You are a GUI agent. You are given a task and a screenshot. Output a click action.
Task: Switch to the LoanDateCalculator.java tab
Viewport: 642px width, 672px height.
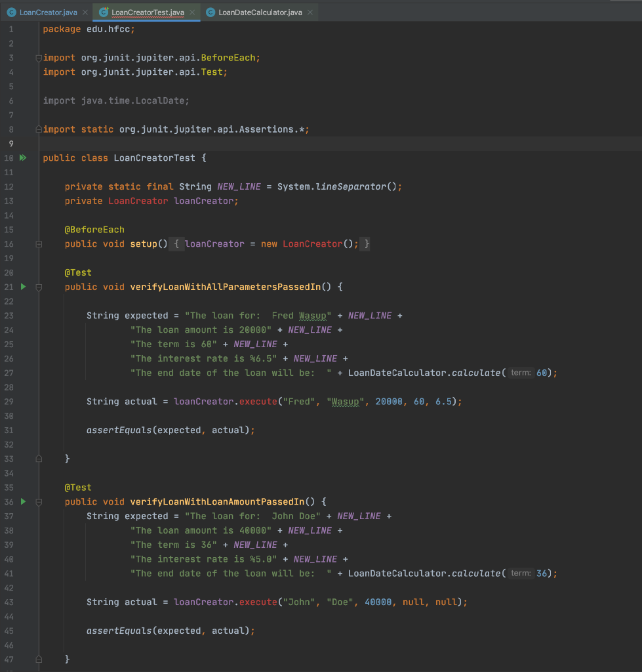click(260, 11)
